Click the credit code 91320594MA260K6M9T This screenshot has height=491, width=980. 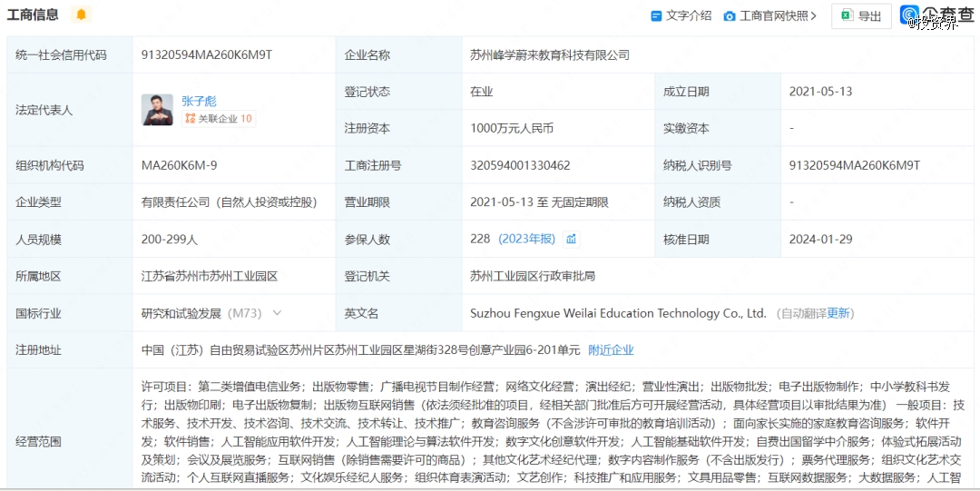[x=207, y=55]
